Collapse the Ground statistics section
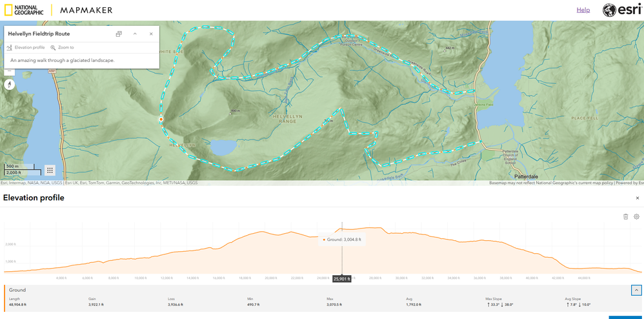Image resolution: width=644 pixels, height=319 pixels. pos(636,291)
